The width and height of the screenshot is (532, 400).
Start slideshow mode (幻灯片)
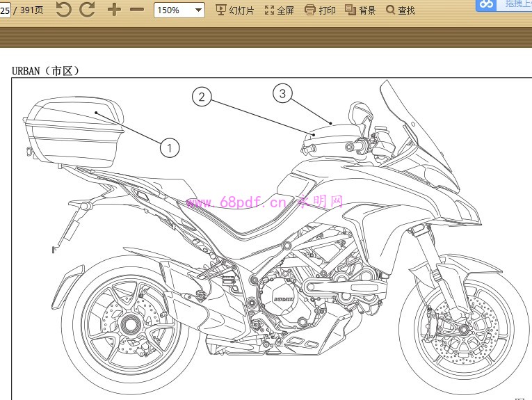pos(235,10)
